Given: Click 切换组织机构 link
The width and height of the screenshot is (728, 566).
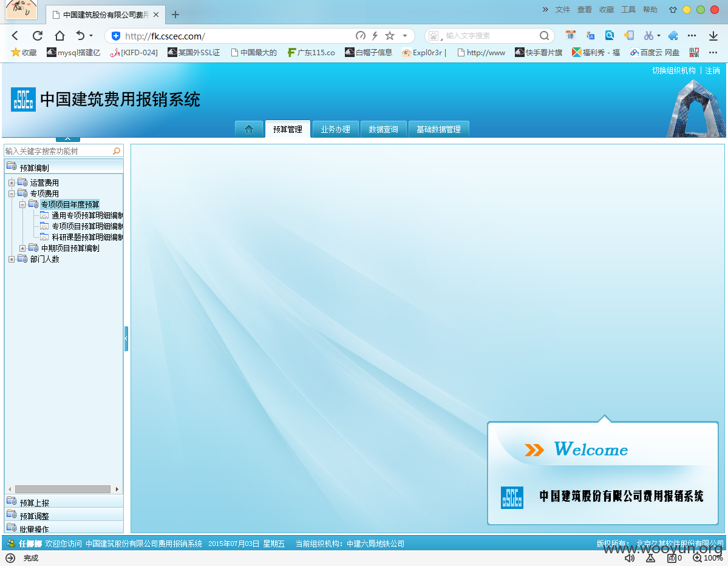Looking at the screenshot, I should [674, 70].
